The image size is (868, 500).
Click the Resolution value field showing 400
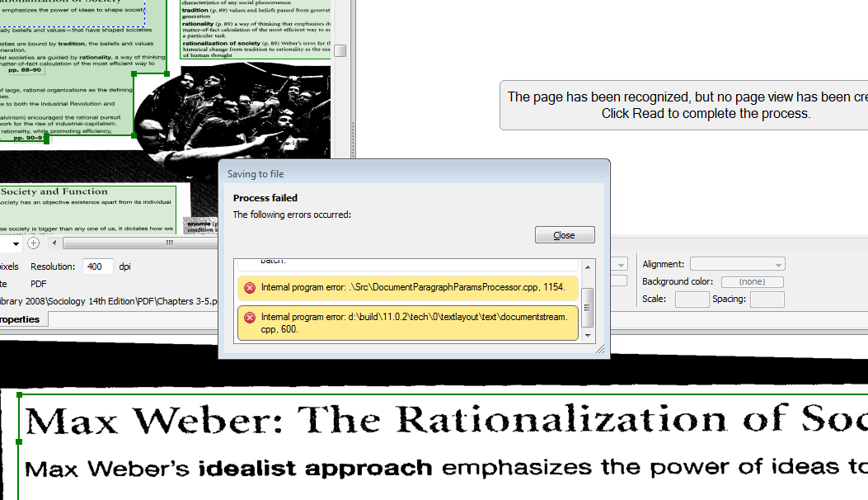tap(97, 267)
